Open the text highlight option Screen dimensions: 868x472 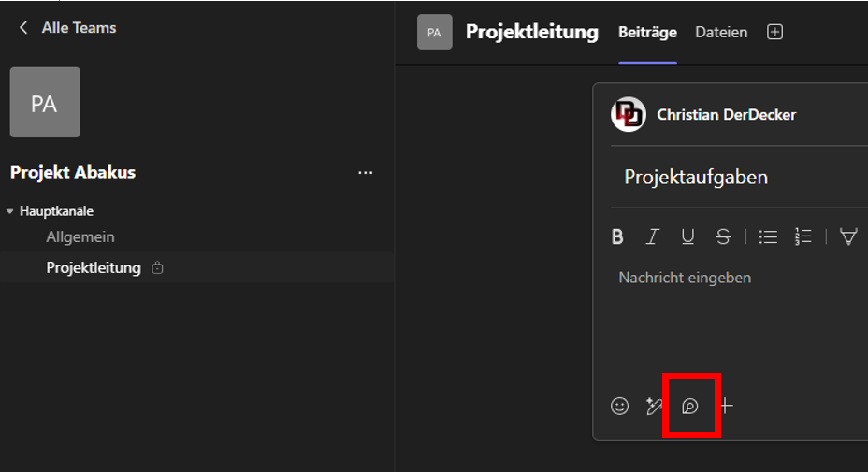click(848, 236)
